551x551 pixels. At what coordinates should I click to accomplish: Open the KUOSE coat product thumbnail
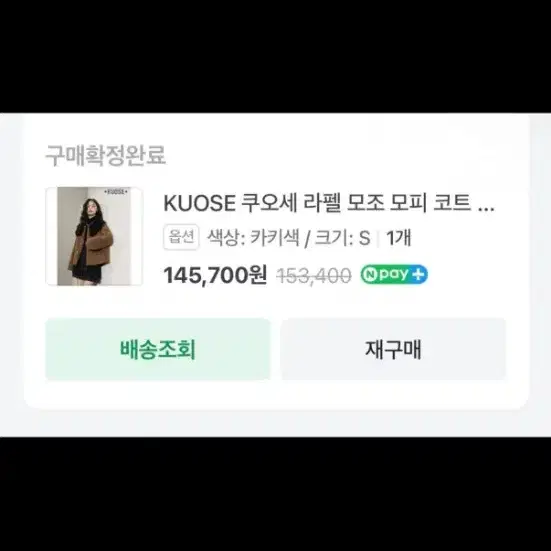94,236
